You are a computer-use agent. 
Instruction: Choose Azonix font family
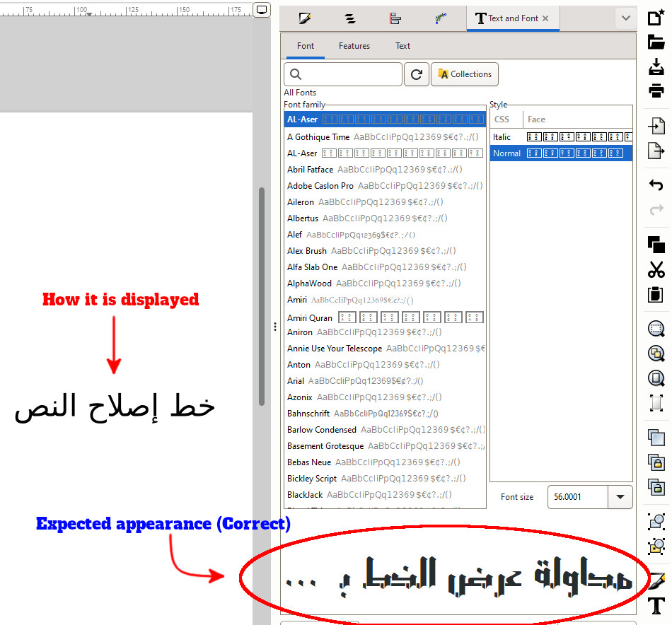(385, 397)
